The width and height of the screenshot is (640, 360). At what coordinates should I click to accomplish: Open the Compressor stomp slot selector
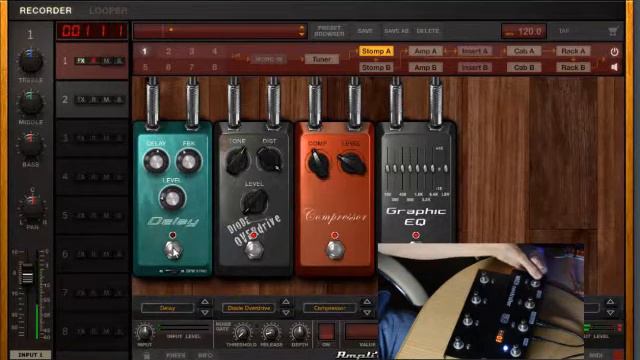click(330, 308)
